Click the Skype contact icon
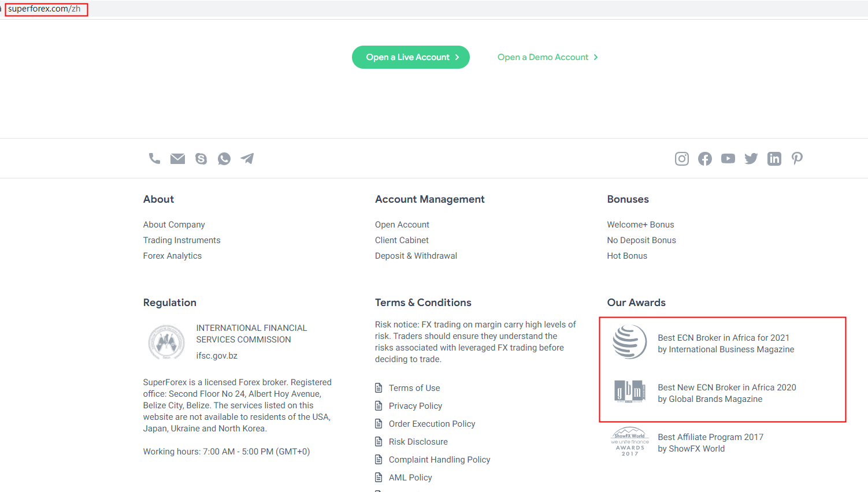The width and height of the screenshot is (868, 492). pos(201,159)
